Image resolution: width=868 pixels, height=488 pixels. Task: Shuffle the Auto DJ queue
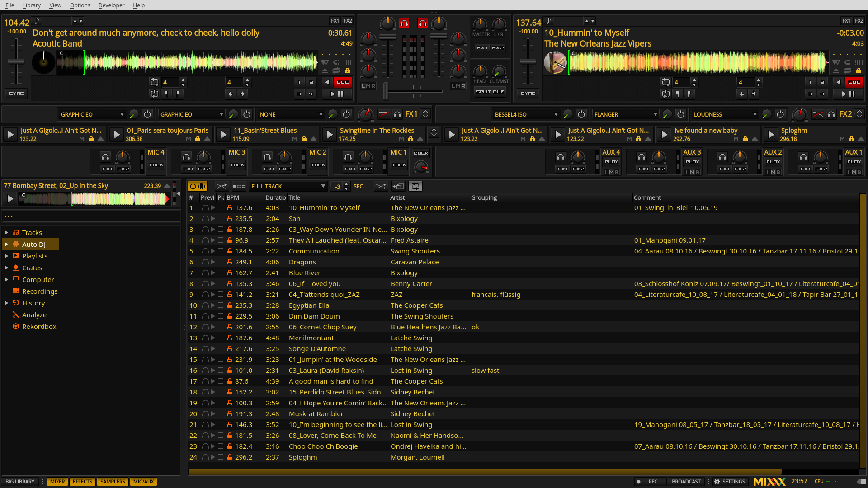pos(381,186)
